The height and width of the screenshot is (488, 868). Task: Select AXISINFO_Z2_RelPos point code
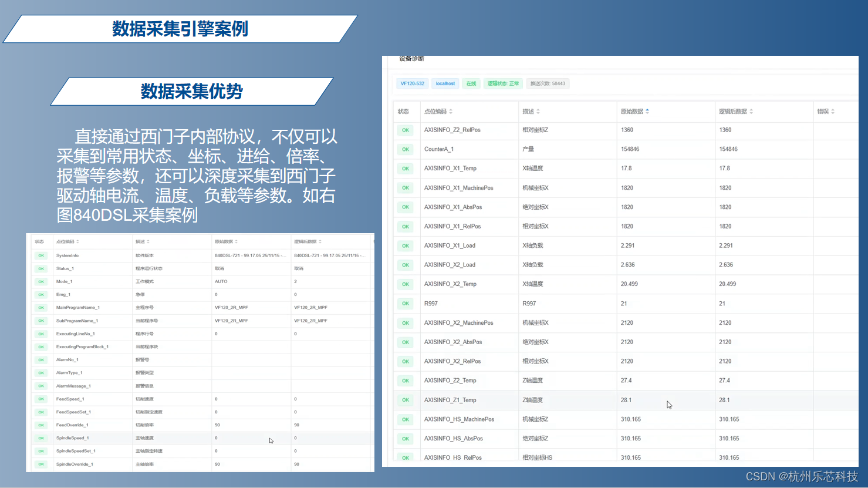tap(452, 130)
